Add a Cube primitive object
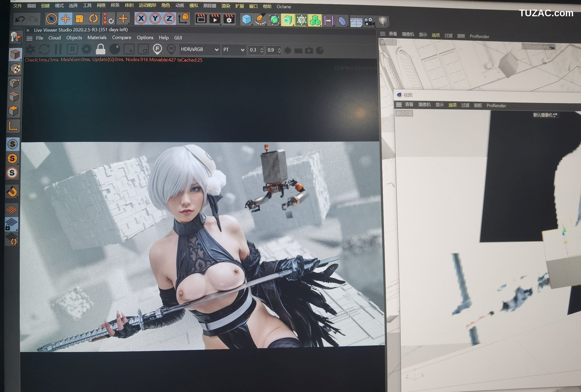Screen dimensions: 581x392 tap(246, 19)
